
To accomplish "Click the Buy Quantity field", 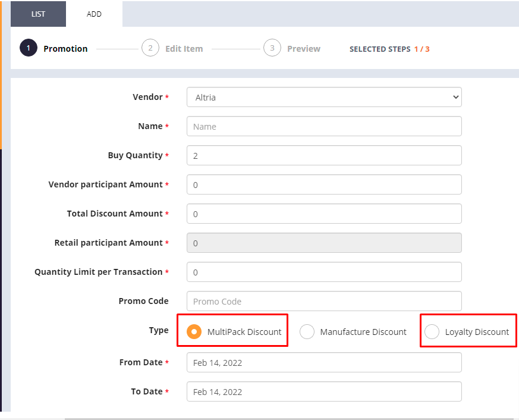I will point(324,155).
